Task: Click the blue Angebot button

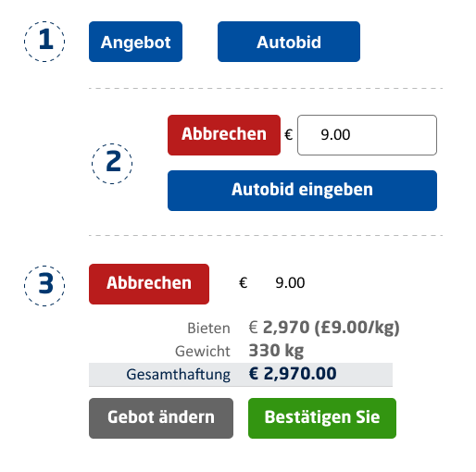Action: pyautogui.click(x=135, y=42)
